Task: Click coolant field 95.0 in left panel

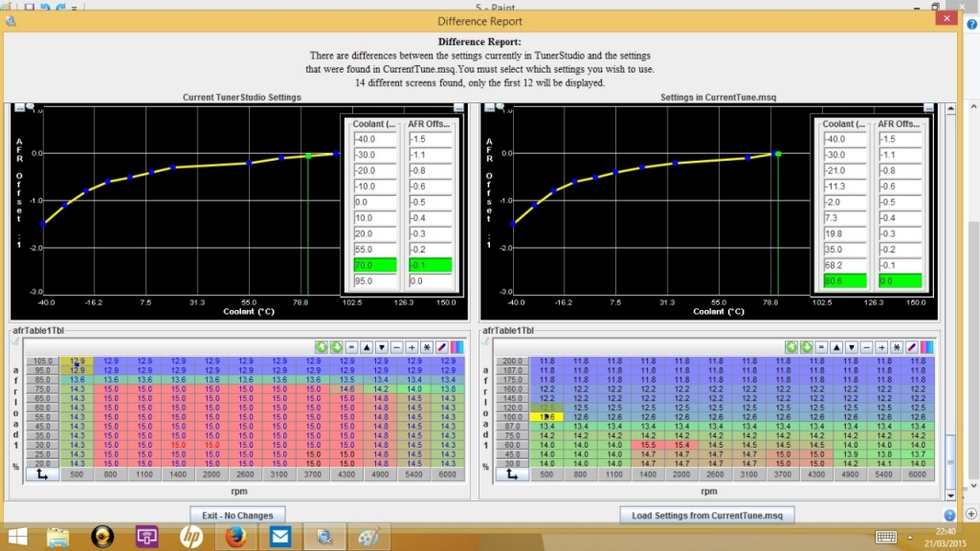Action: tap(375, 281)
